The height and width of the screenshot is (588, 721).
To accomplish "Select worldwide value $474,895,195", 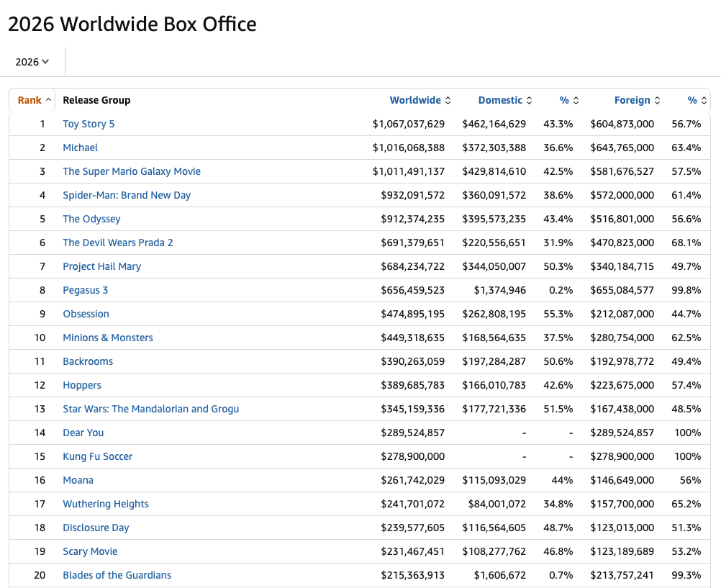I will (412, 314).
